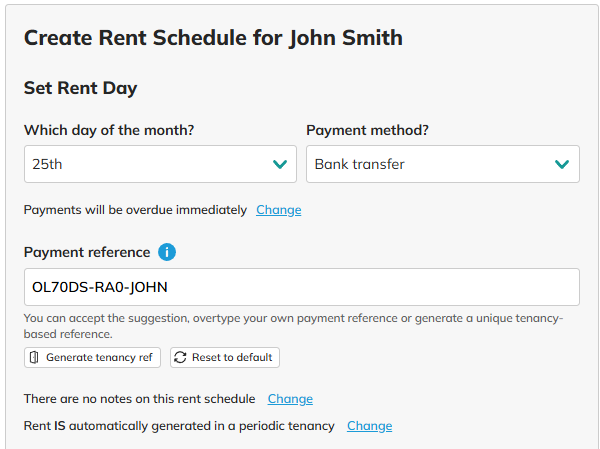Screen dimensions: 600x449
Task: Click the "Payment reference" label text
Action: (x=87, y=252)
